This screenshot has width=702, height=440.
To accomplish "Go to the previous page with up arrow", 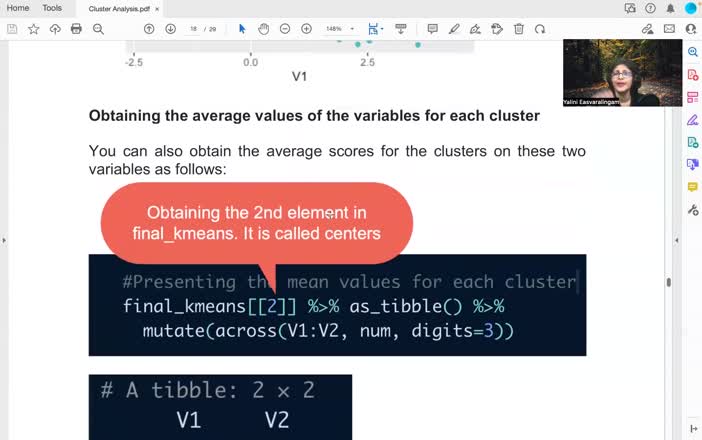I will click(149, 29).
